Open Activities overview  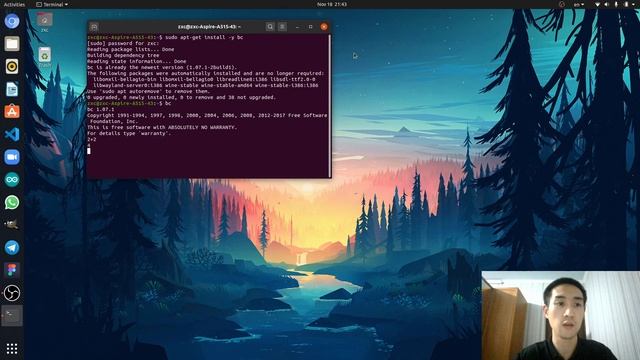pos(14,4)
